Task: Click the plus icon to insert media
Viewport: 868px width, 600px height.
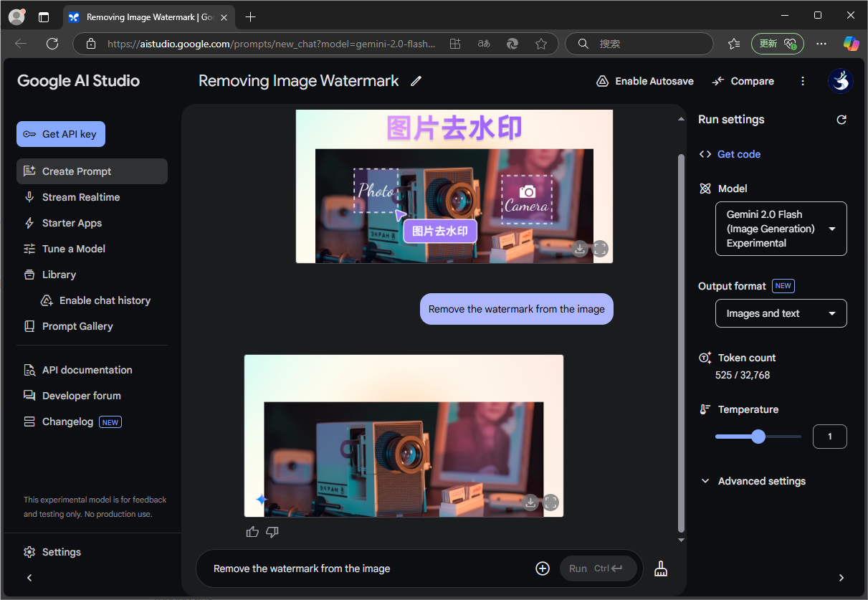Action: tap(543, 568)
